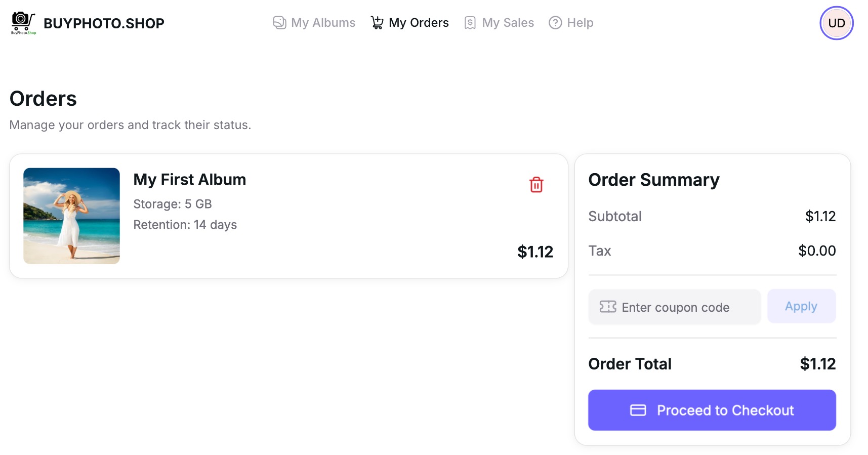The image size is (868, 455).
Task: Click Proceed to Checkout button
Action: [712, 410]
